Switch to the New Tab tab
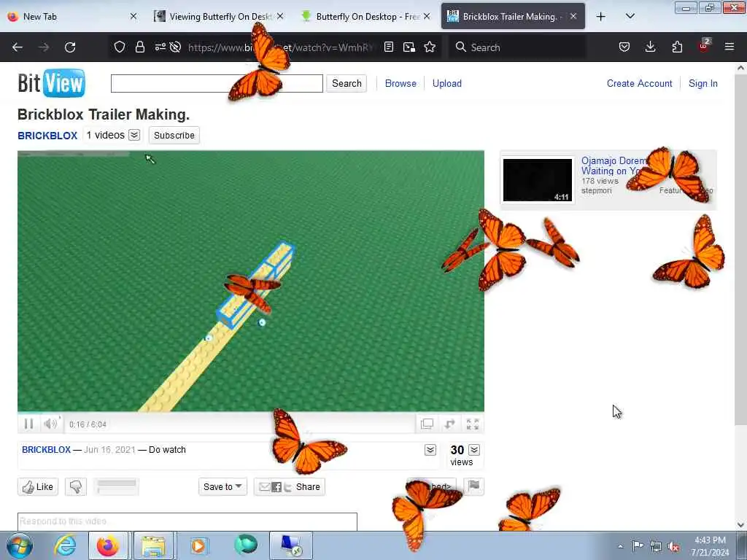 (x=72, y=17)
